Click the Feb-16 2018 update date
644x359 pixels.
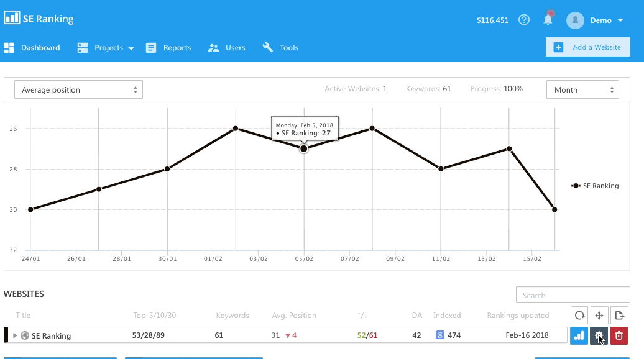pyautogui.click(x=527, y=335)
